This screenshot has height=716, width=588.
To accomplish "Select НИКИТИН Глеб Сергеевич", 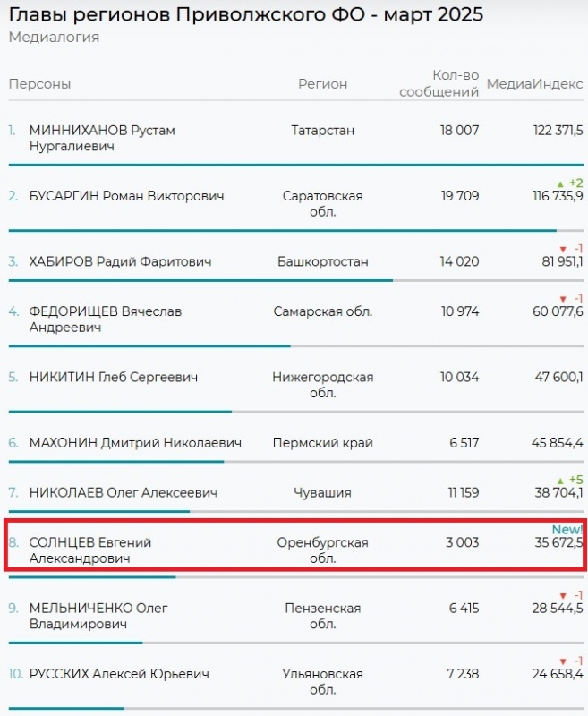I will 113,377.
